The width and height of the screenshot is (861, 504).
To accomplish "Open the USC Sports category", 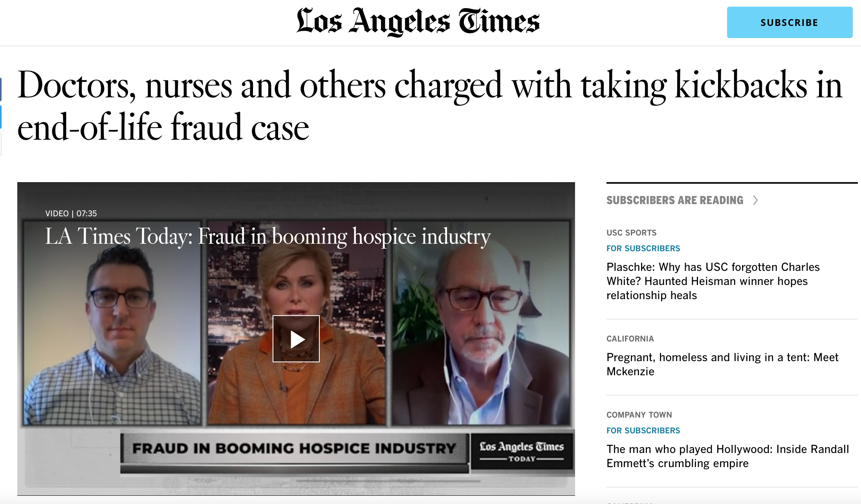I will tap(631, 233).
